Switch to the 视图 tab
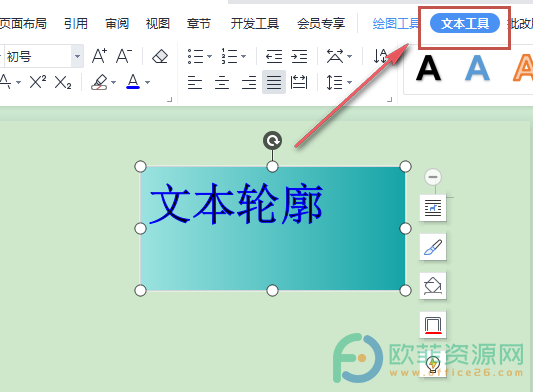533x392 pixels. click(x=158, y=23)
